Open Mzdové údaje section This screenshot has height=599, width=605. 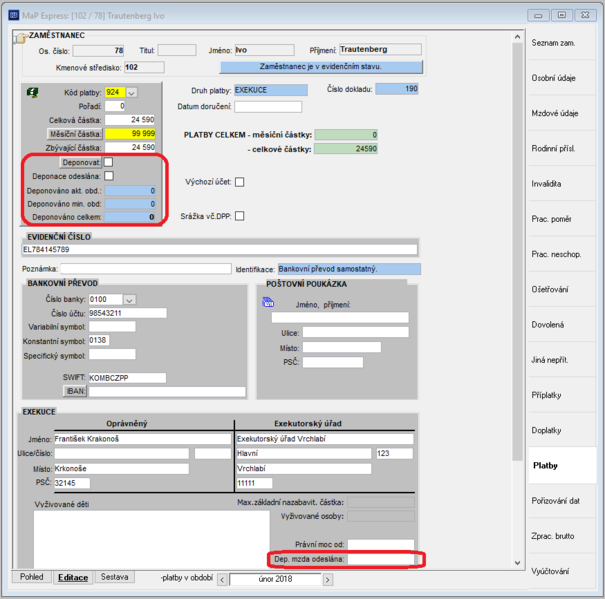pyautogui.click(x=562, y=113)
